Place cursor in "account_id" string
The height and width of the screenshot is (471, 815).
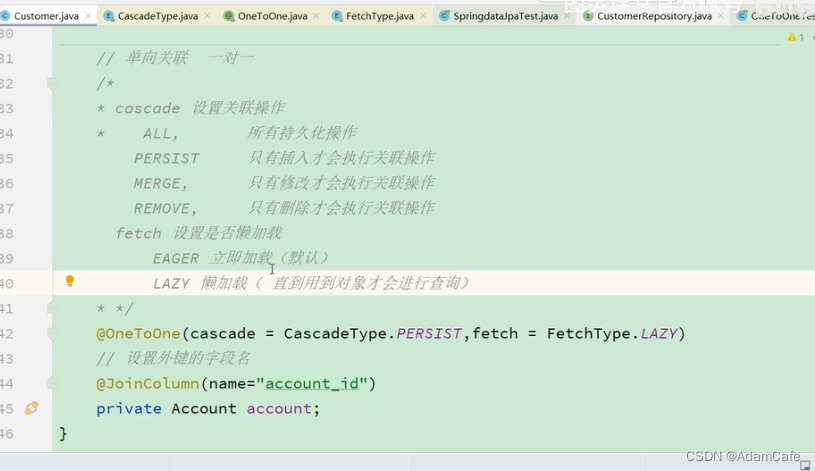click(x=312, y=383)
